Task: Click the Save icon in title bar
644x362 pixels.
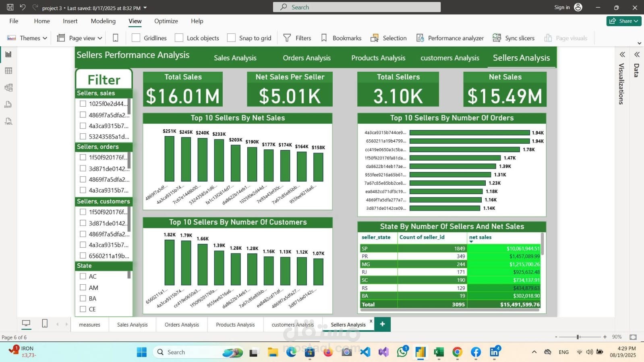Action: (10, 7)
